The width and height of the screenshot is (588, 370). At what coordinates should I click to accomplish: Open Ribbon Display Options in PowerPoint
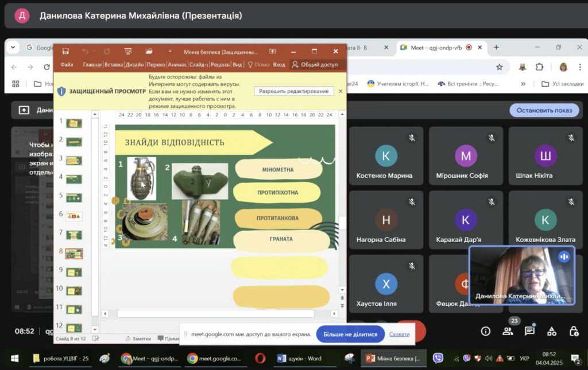(x=273, y=51)
